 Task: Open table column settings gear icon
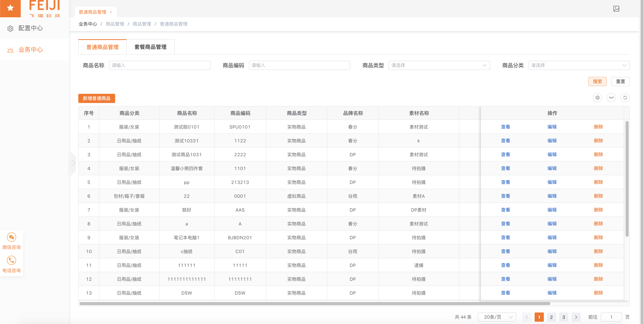(x=598, y=98)
